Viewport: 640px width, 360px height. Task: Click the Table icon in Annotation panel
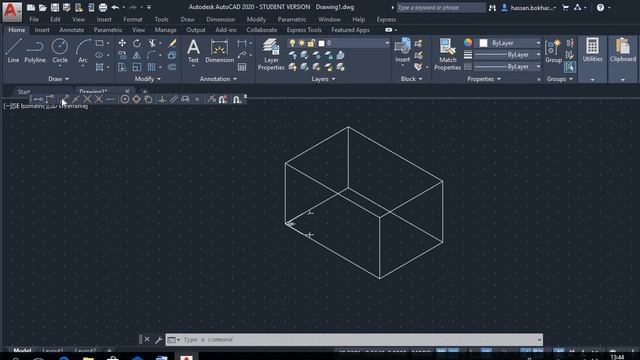click(x=242, y=67)
